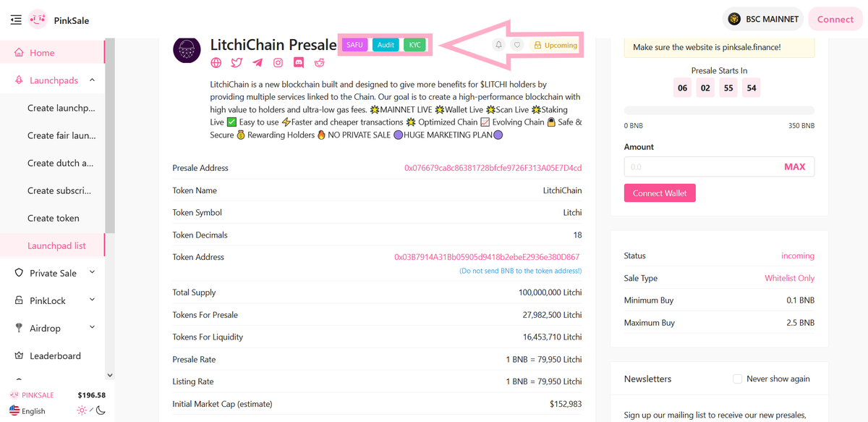
Task: Open the LitchiChain website globe icon
Action: click(216, 64)
